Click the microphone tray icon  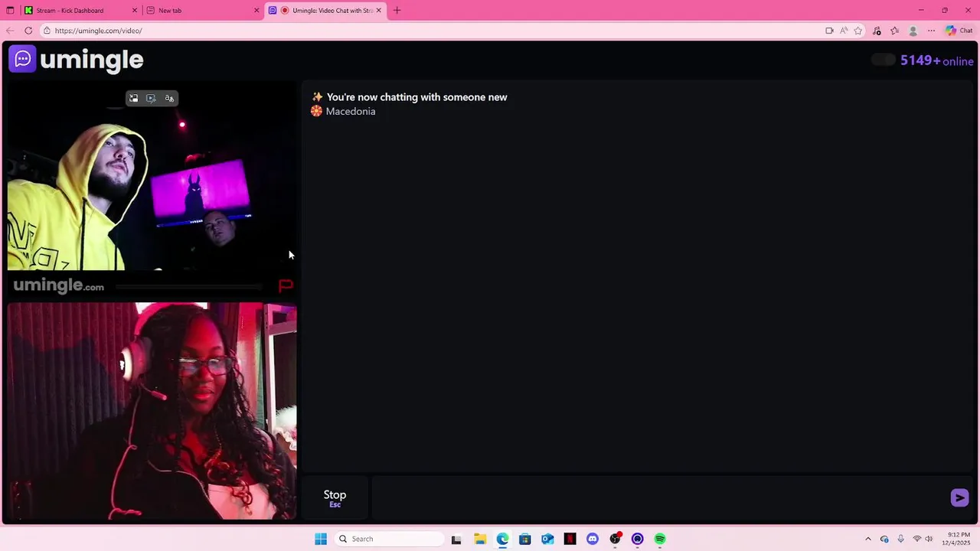[x=900, y=539]
